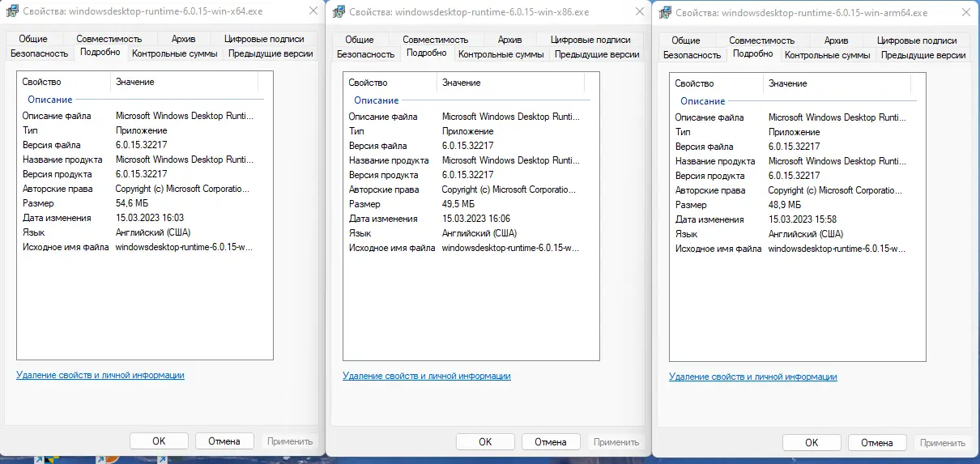This screenshot has width=980, height=464.
Task: Click the installer icon in the arm64 window title
Action: point(665,13)
